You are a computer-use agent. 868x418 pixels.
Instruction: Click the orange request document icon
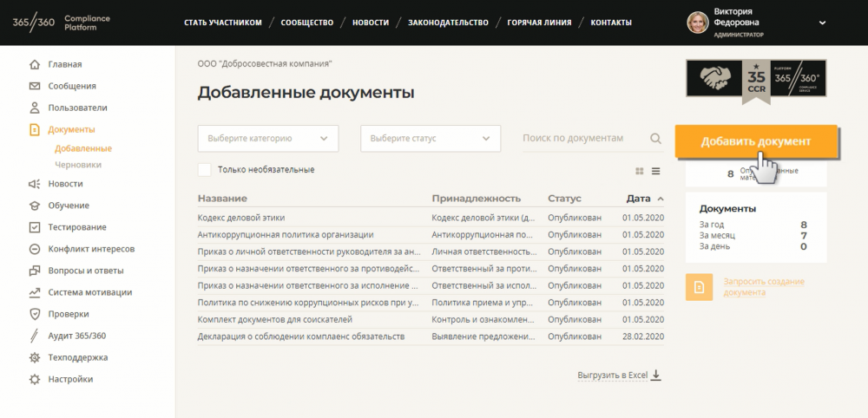pyautogui.click(x=699, y=288)
